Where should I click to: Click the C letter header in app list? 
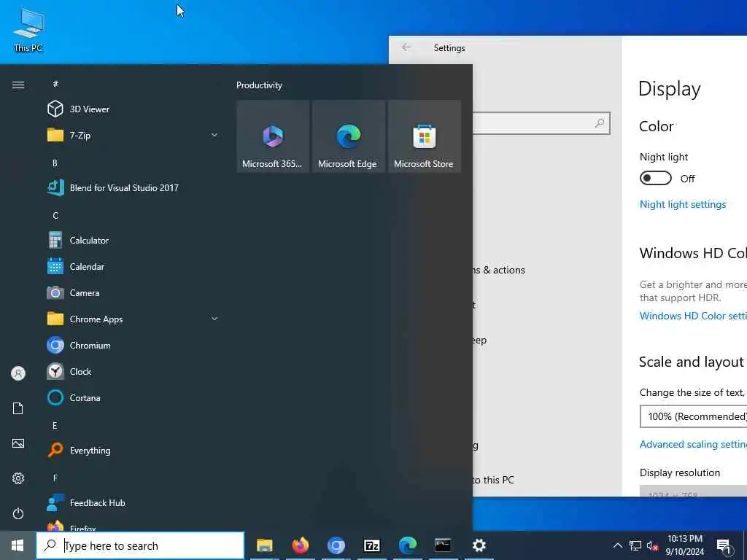point(55,215)
